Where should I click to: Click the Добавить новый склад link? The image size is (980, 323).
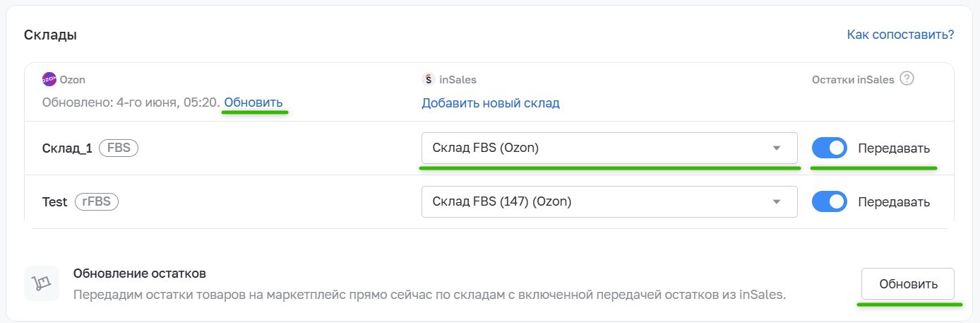click(x=491, y=103)
